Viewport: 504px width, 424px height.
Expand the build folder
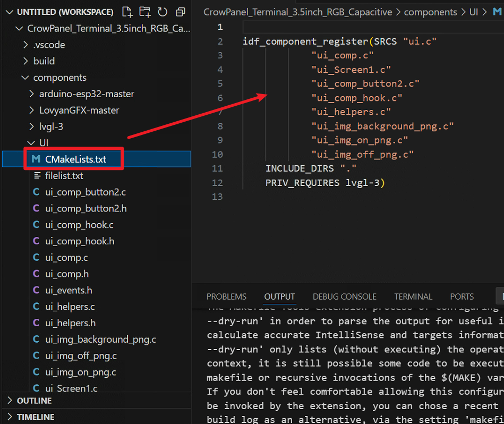pyautogui.click(x=25, y=61)
